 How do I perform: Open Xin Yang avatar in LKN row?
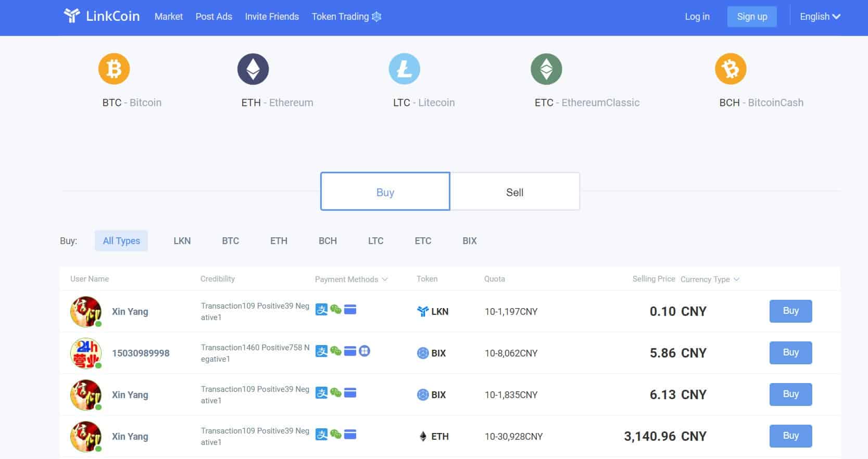coord(86,312)
